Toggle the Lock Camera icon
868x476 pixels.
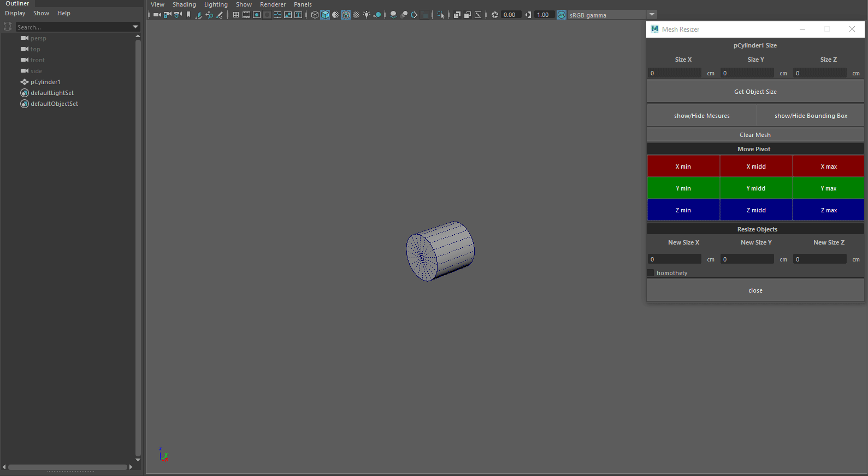coord(168,15)
